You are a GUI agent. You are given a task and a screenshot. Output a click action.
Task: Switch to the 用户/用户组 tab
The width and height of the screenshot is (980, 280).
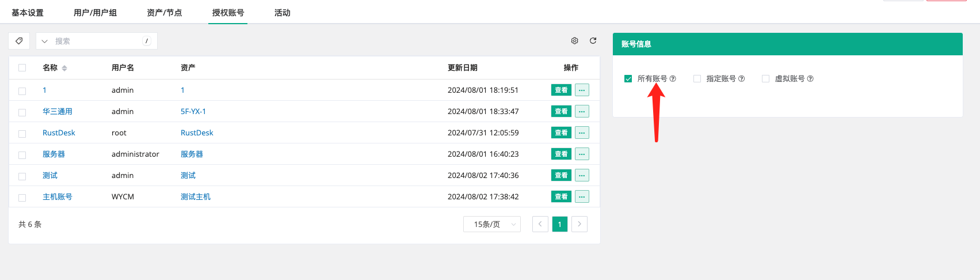point(96,13)
